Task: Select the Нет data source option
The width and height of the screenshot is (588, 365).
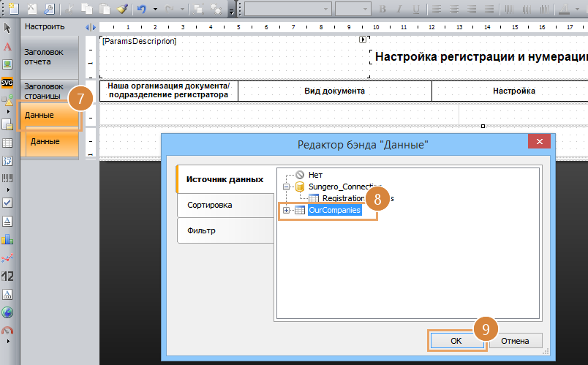Action: [x=314, y=176]
